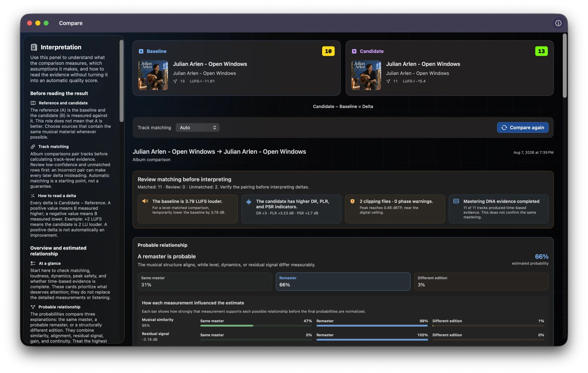Click the candidate track count icon
588x373 pixels.
[x=388, y=81]
